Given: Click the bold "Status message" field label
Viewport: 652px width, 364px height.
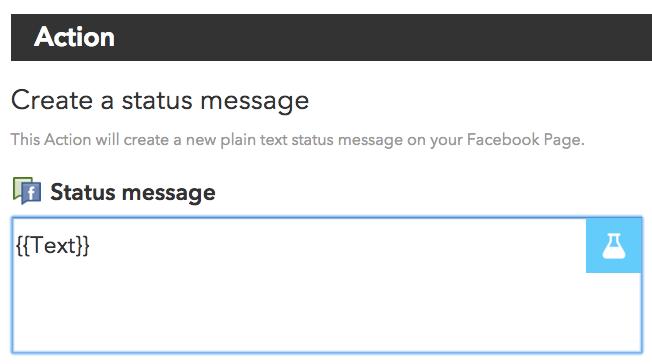Looking at the screenshot, I should pyautogui.click(x=133, y=193).
